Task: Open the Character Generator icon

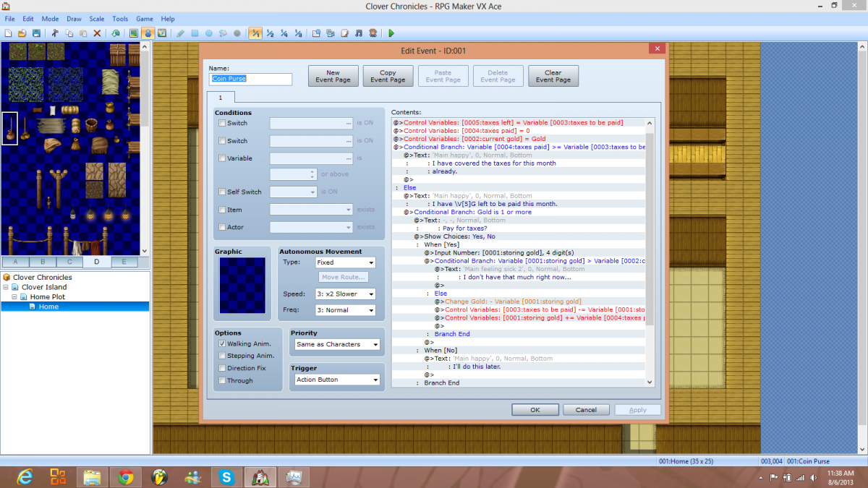Action: coord(373,33)
